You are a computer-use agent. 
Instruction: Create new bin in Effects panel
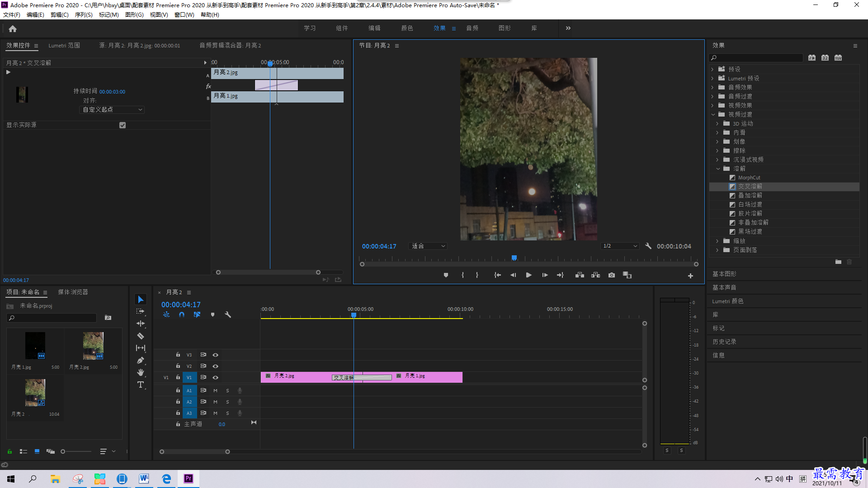[x=838, y=262]
